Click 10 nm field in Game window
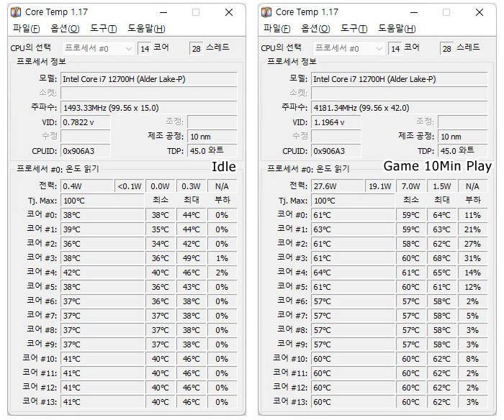504x420 pixels. (462, 137)
